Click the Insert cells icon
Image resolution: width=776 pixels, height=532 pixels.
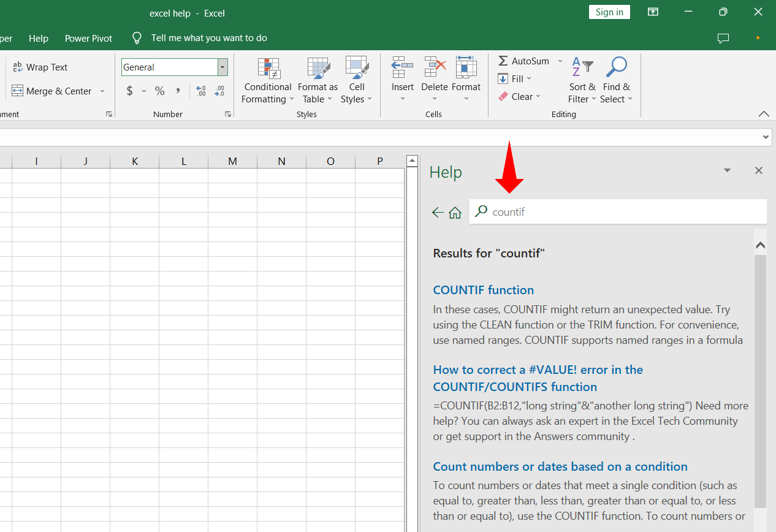(x=403, y=67)
